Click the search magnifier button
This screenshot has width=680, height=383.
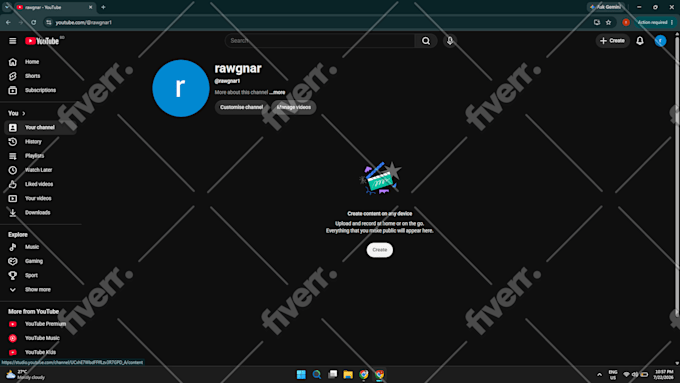[426, 41]
